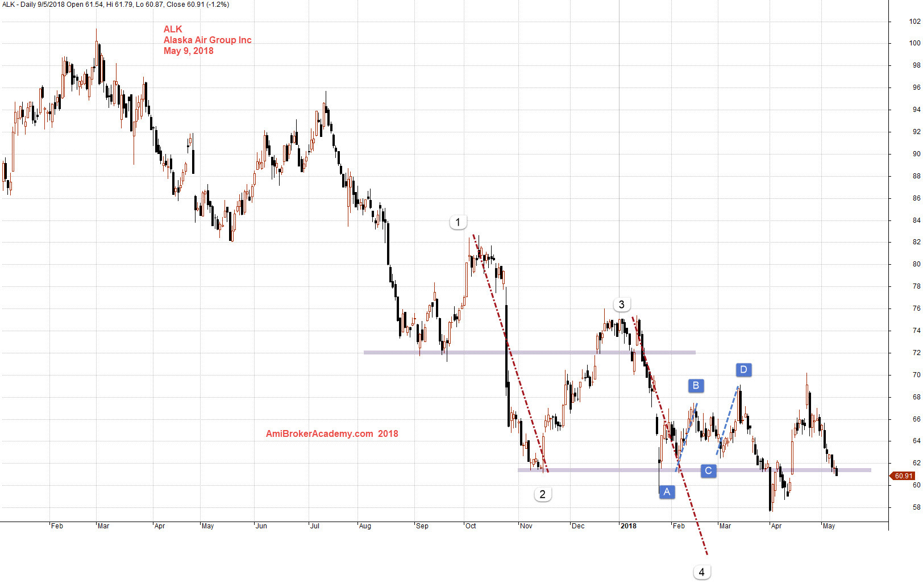Click the 102 price axis label
The width and height of the screenshot is (923, 588).
pyautogui.click(x=915, y=22)
